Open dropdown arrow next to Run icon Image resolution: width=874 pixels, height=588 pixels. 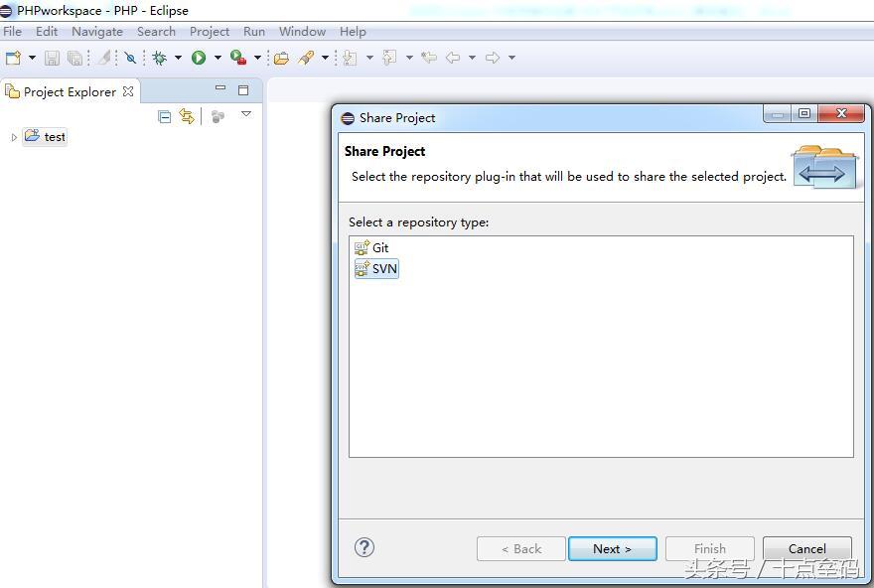(x=218, y=58)
